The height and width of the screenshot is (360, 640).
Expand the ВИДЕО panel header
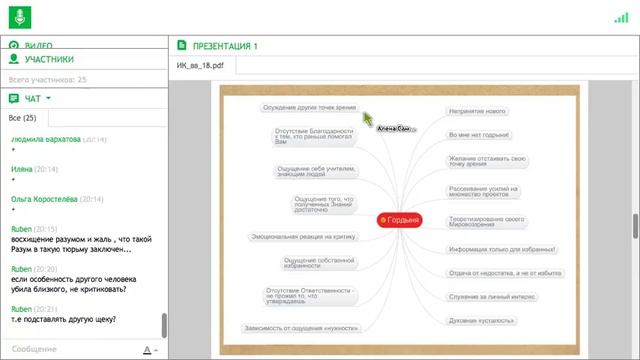84,43
